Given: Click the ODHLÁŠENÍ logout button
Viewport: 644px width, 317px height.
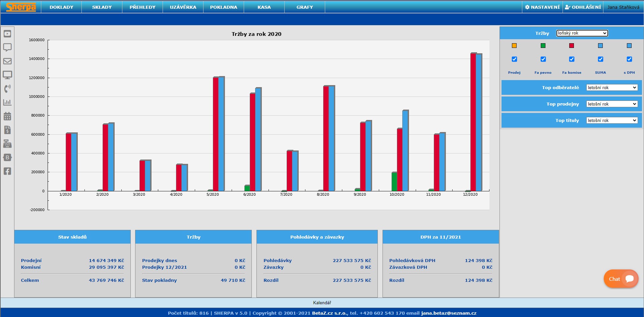Looking at the screenshot, I should click(x=583, y=7).
